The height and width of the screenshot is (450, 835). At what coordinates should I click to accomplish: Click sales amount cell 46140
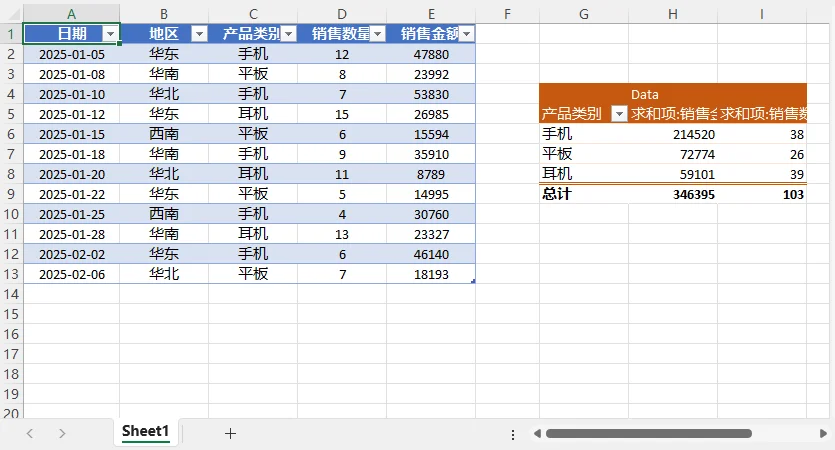tap(431, 254)
